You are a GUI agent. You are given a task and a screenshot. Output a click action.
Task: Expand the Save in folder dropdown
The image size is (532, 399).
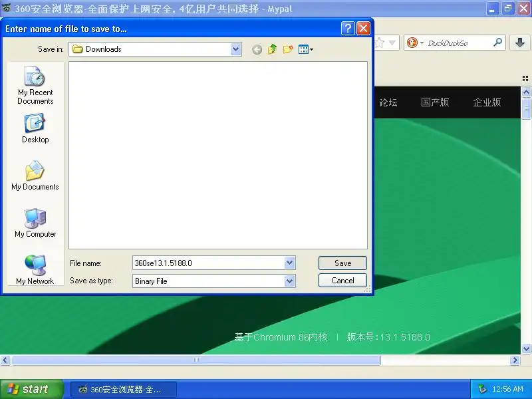pyautogui.click(x=235, y=49)
